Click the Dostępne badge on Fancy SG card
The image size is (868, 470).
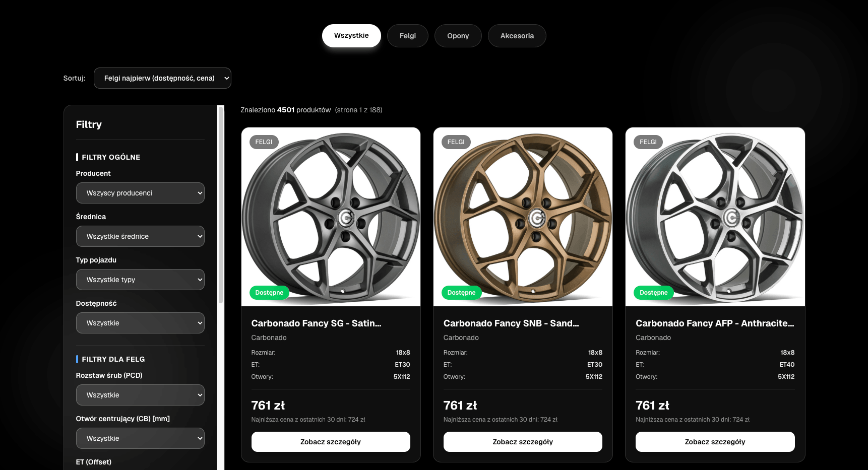pyautogui.click(x=269, y=293)
